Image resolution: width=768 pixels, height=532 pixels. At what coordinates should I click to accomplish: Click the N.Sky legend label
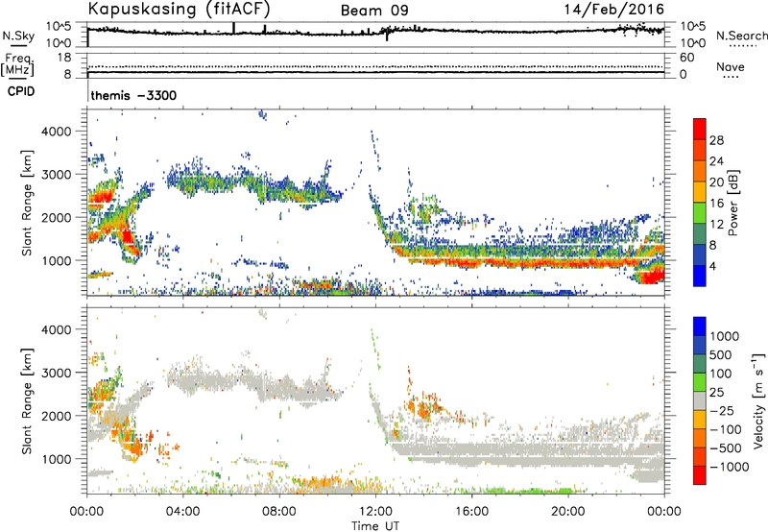point(18,36)
